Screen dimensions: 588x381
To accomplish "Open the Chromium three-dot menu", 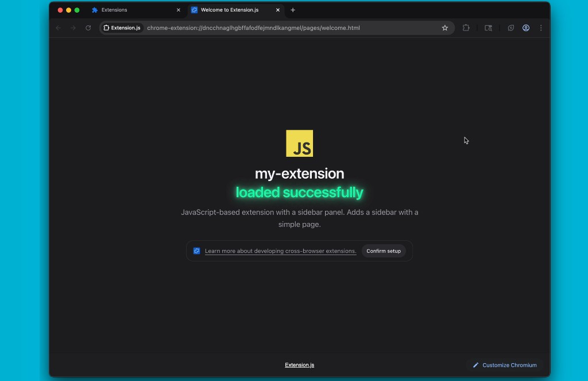I will [x=540, y=28].
